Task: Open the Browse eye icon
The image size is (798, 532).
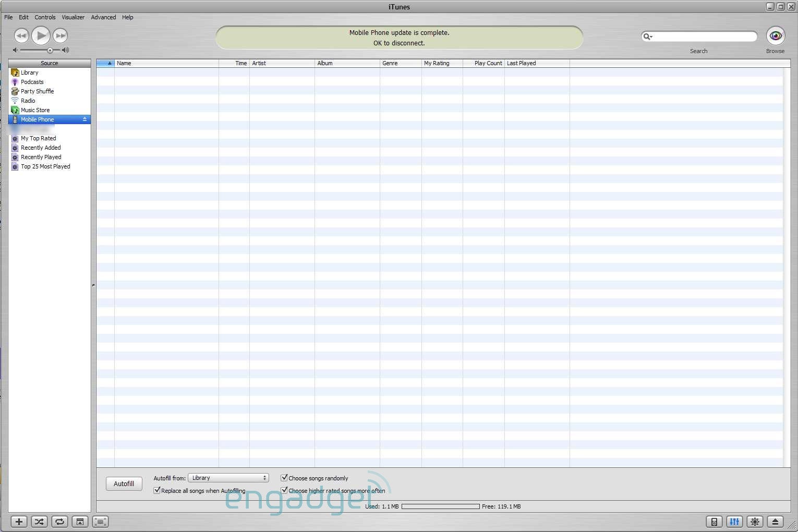Action: (x=776, y=35)
